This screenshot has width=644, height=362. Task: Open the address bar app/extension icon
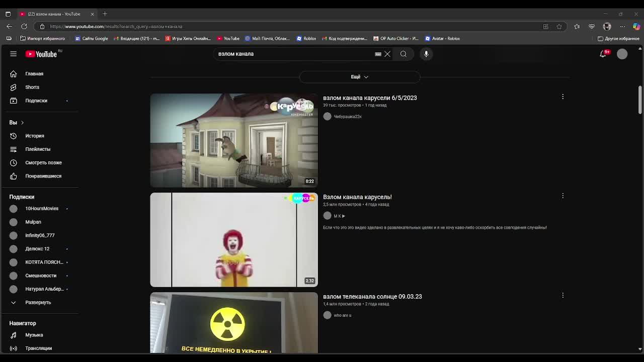click(x=545, y=26)
